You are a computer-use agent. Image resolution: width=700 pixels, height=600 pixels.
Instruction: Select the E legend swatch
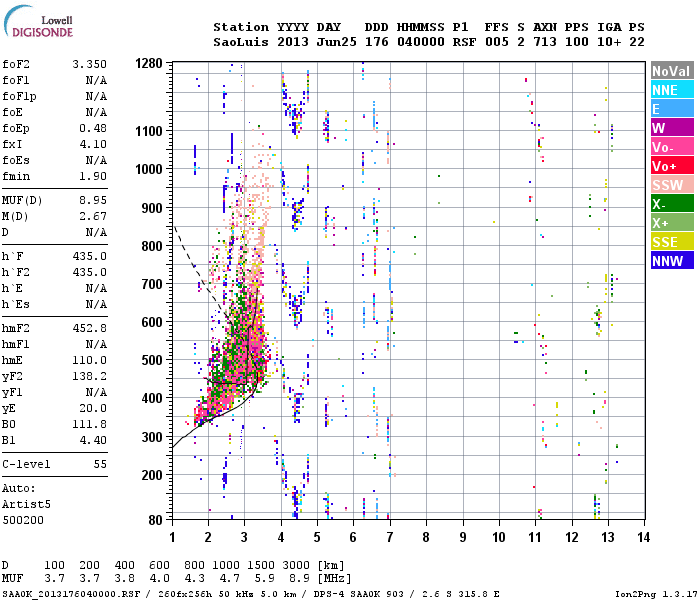(x=672, y=109)
